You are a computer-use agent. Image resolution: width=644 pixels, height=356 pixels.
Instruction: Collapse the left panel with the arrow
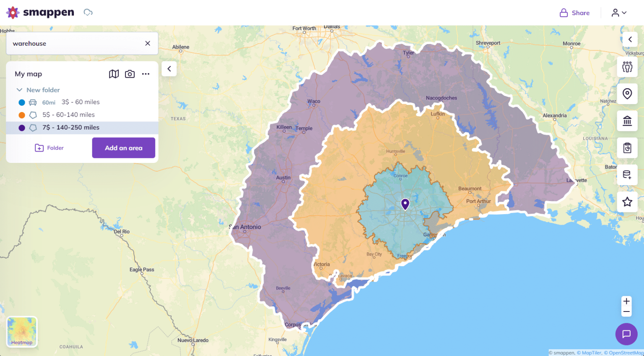coord(169,69)
